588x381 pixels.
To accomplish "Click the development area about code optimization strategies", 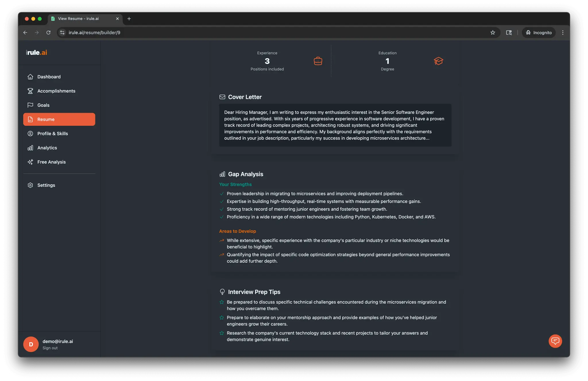I will click(x=338, y=258).
